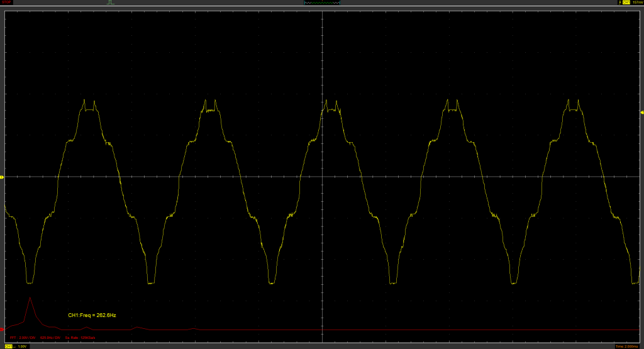The image size is (644, 349).
Task: Click the 157mV trigger level readout
Action: pyautogui.click(x=637, y=3)
